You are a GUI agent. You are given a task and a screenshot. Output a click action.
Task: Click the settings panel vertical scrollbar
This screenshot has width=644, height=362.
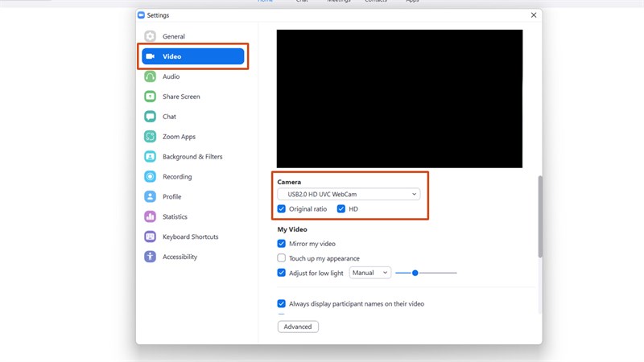point(539,216)
